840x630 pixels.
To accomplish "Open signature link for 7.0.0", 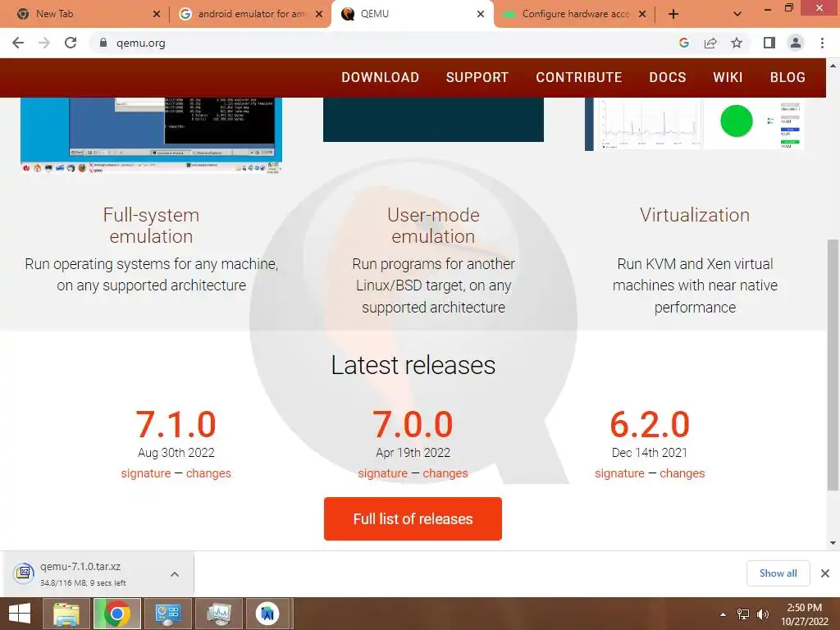I will pos(382,473).
